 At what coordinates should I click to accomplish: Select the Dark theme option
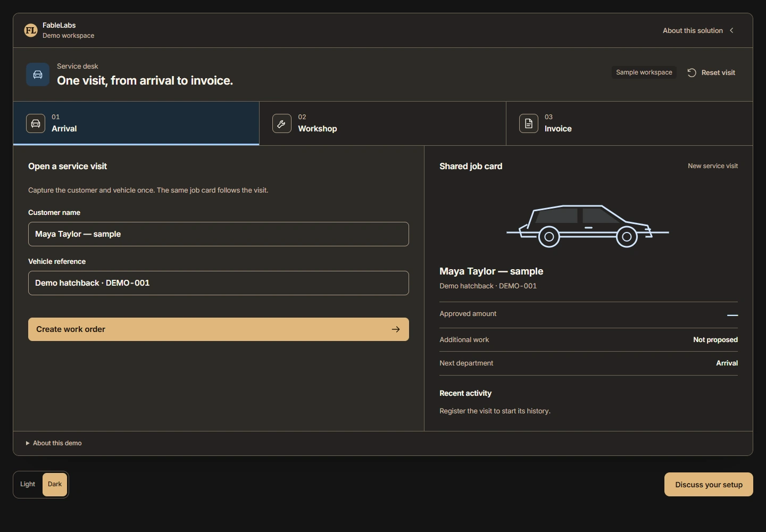tap(55, 484)
